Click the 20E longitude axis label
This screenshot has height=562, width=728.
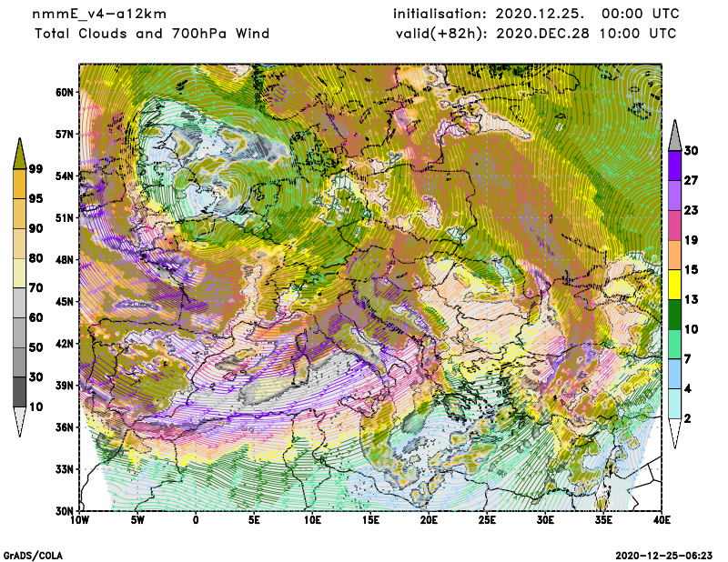430,520
